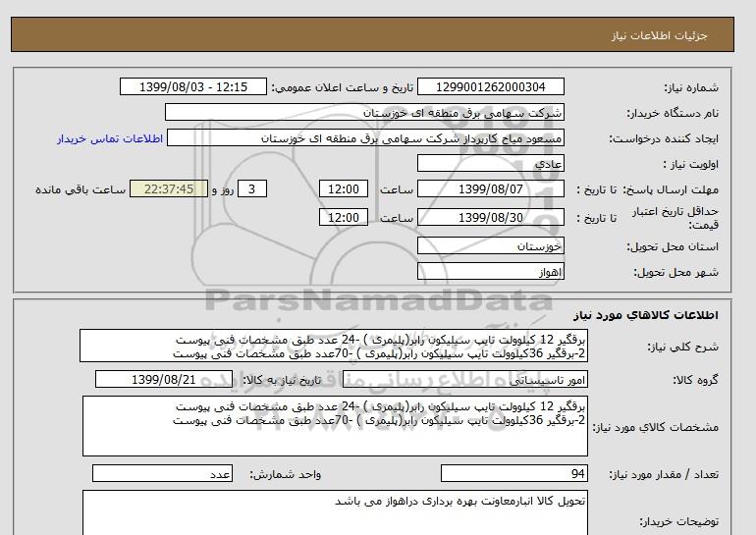Click the countdown timer 22:37:45
The image size is (756, 535).
[x=168, y=189]
